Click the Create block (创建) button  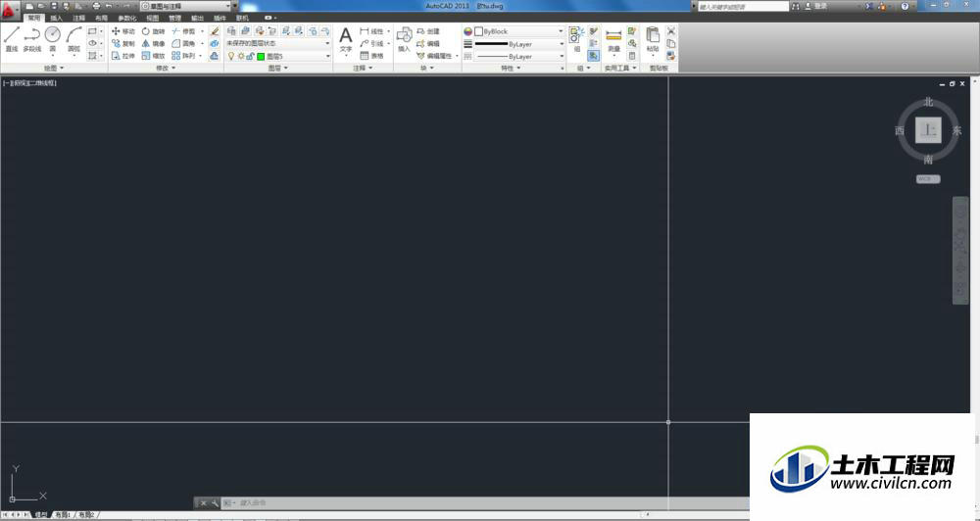(x=428, y=30)
